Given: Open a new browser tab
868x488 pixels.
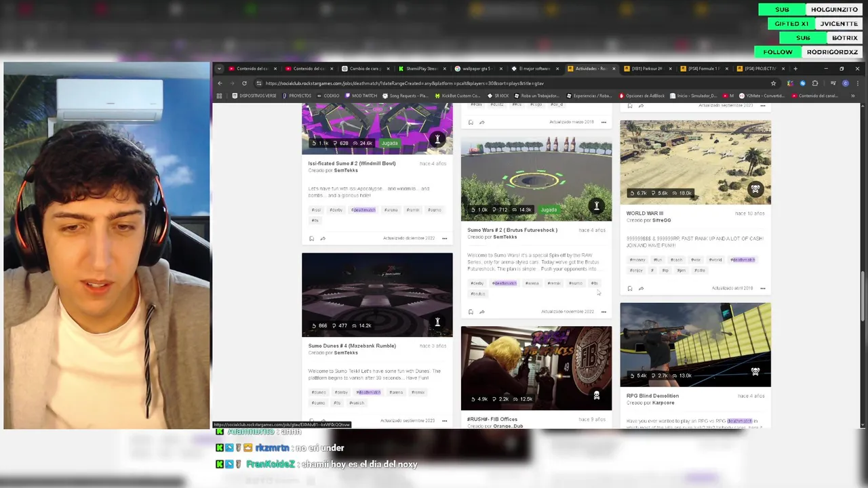Looking at the screenshot, I should (x=795, y=68).
